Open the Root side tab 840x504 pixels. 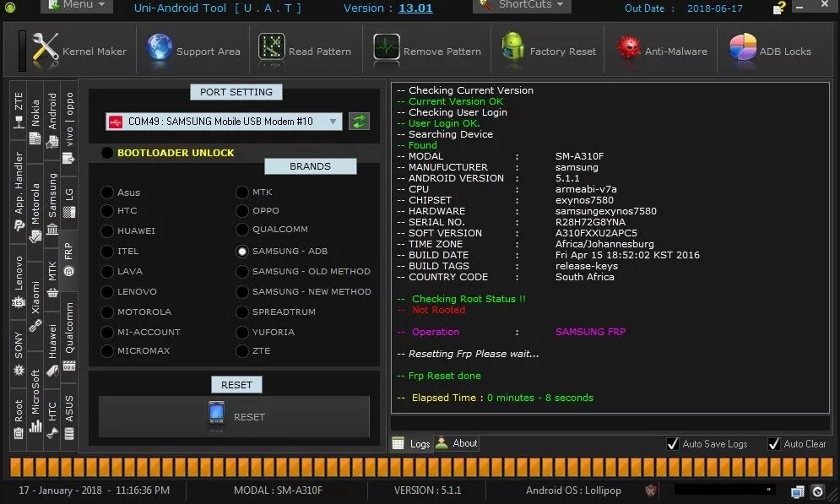(19, 420)
